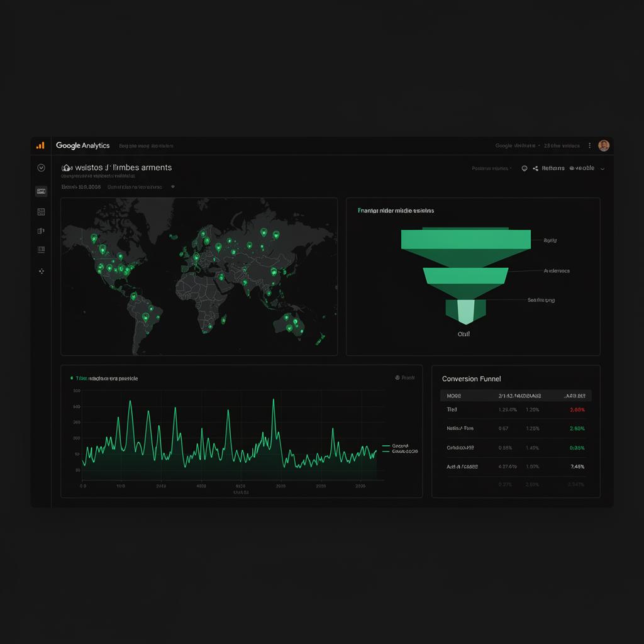Image resolution: width=644 pixels, height=644 pixels.
Task: Click the date range text under the title
Action: [81, 187]
